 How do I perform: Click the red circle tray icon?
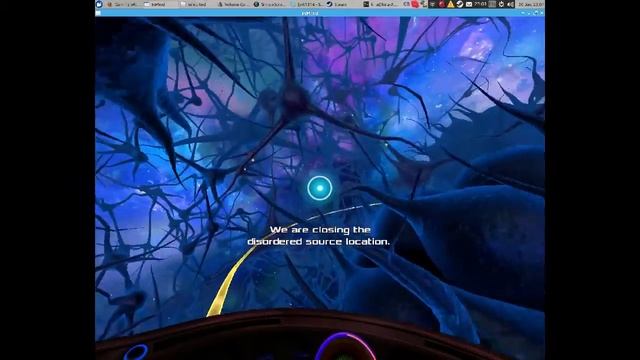click(442, 4)
